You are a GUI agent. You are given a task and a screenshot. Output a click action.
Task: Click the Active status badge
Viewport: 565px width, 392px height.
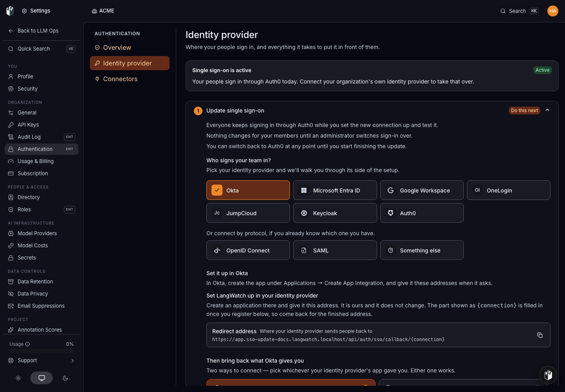tap(543, 70)
